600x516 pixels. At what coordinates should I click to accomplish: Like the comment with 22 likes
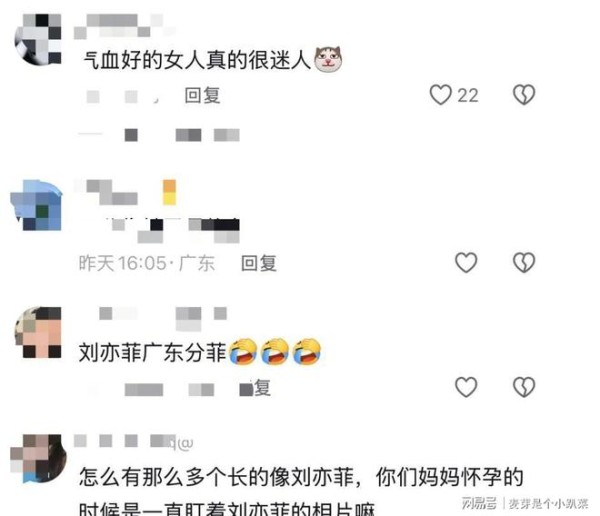440,95
